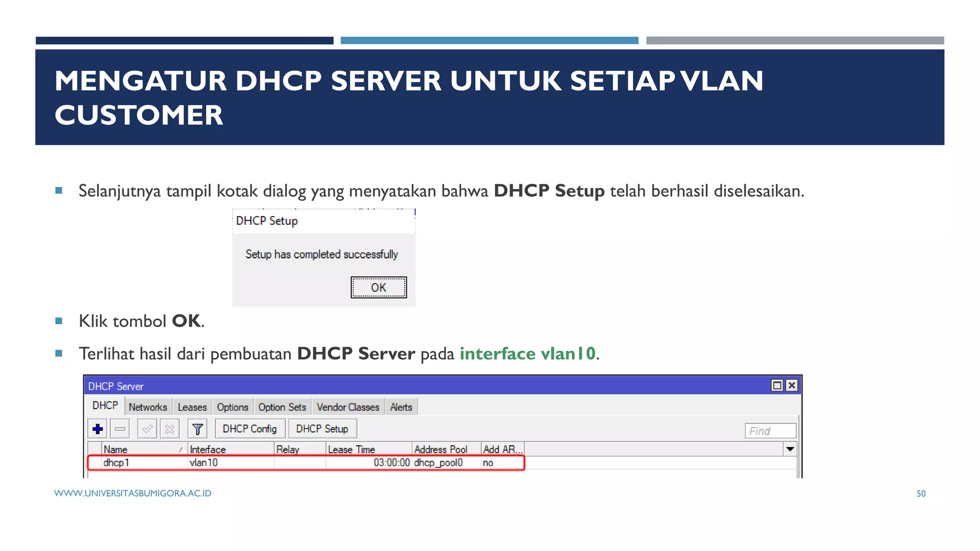Open the Leases tab

[192, 407]
